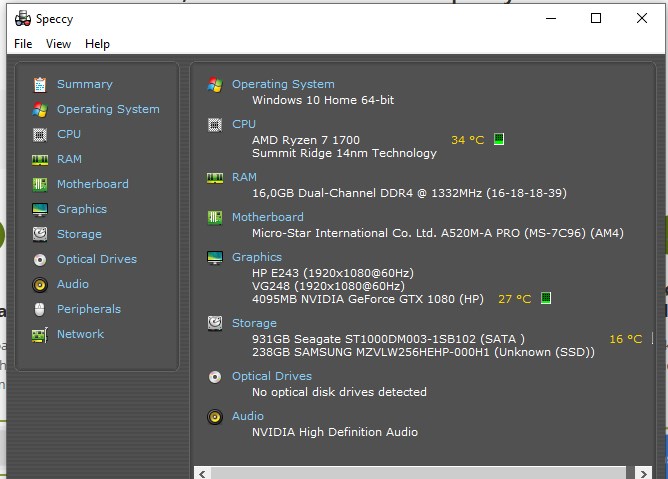Click the Windows flag icon in summary panel
The image size is (668, 479).
click(x=215, y=85)
